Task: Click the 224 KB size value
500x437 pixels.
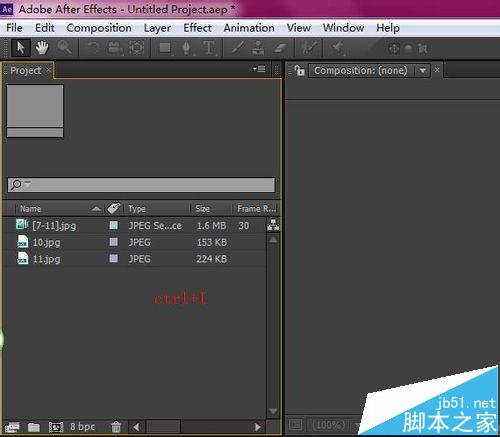Action: (211, 259)
